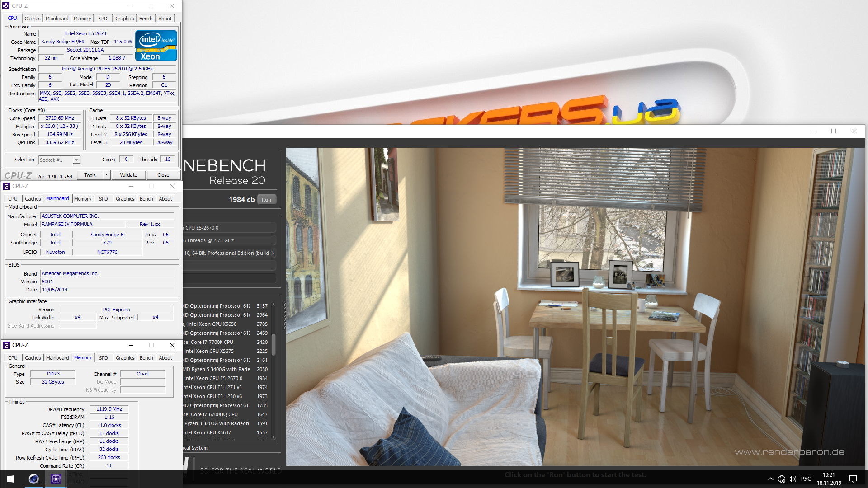The width and height of the screenshot is (868, 488).
Task: Click CAS# Latency 11.0 clocks value
Action: pos(109,426)
